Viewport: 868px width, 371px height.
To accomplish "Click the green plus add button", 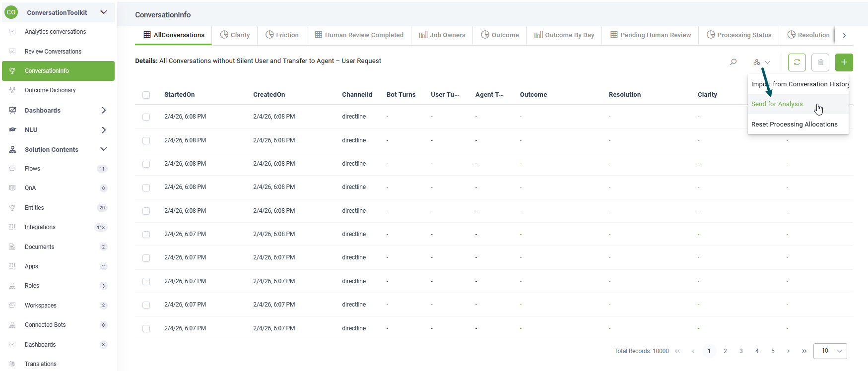I will [x=844, y=62].
